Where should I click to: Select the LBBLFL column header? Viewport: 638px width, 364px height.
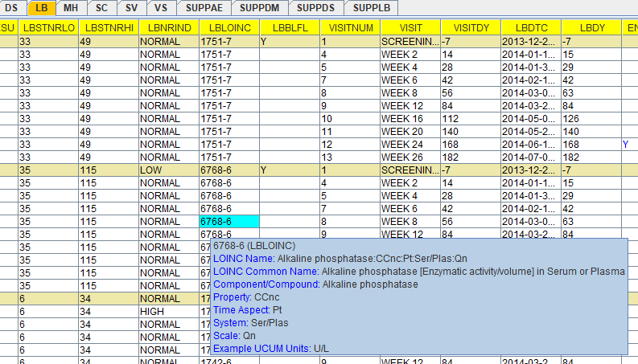(x=288, y=28)
